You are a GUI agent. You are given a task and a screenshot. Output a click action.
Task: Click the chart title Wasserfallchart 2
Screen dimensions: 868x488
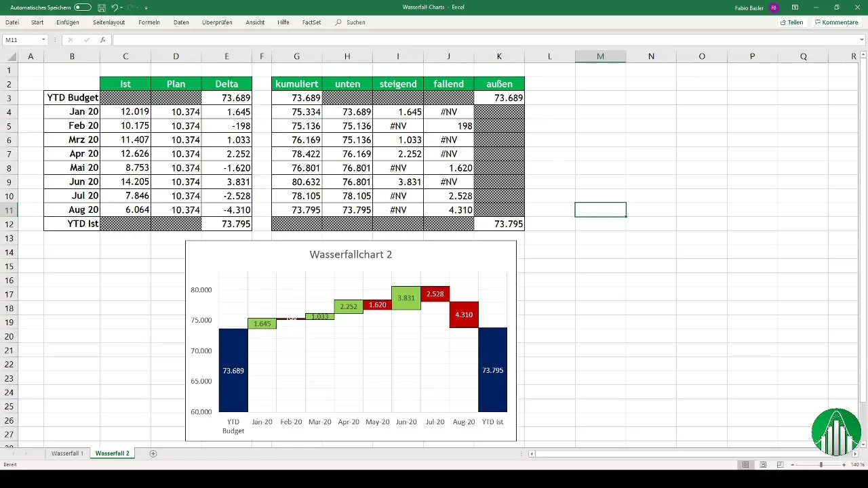tap(351, 255)
